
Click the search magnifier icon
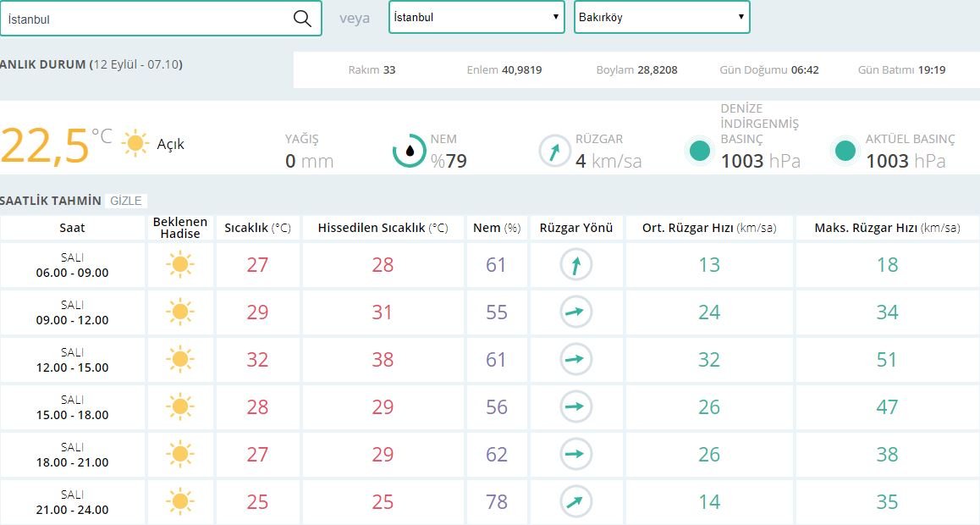(x=302, y=19)
